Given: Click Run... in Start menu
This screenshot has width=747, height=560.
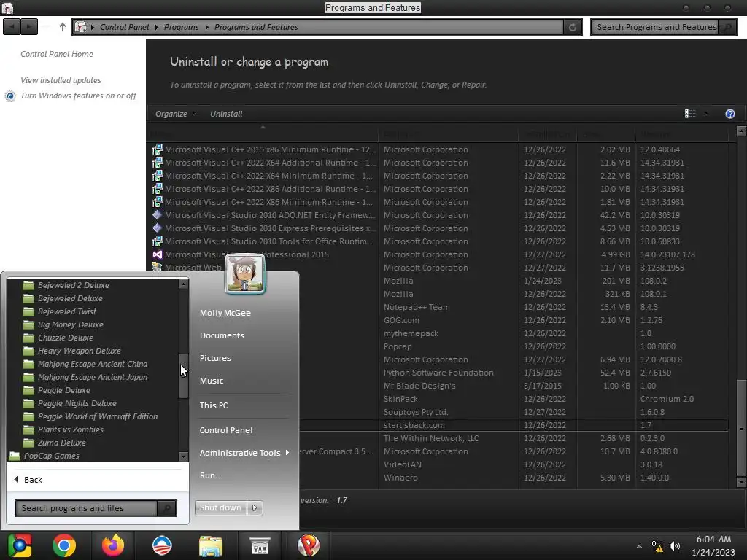Looking at the screenshot, I should coord(210,475).
